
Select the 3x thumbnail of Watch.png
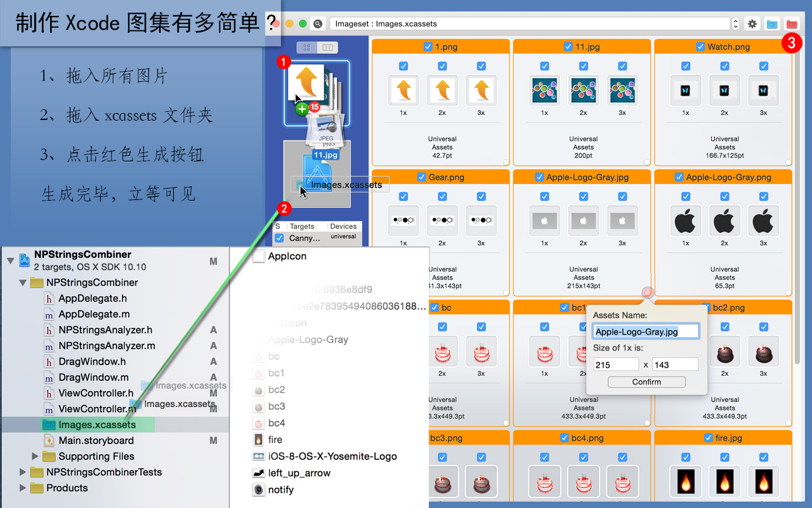(763, 91)
